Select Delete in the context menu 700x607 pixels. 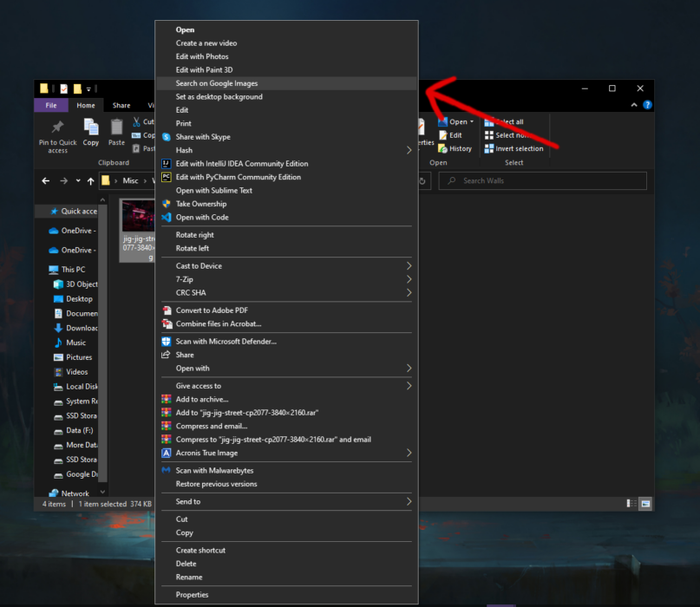click(286, 564)
